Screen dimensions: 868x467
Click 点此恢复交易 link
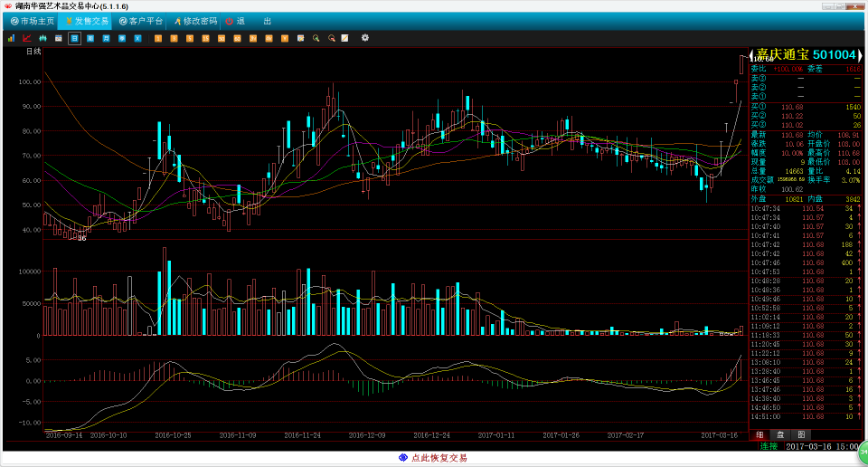pos(439,458)
